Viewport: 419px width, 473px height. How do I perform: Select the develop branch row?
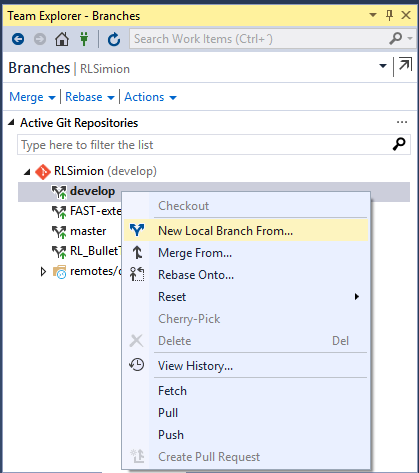214,192
